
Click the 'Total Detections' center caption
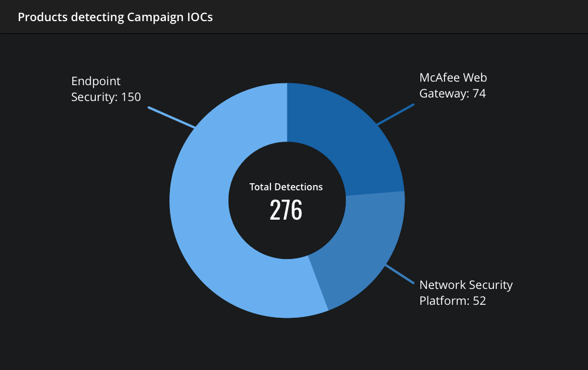pos(286,187)
